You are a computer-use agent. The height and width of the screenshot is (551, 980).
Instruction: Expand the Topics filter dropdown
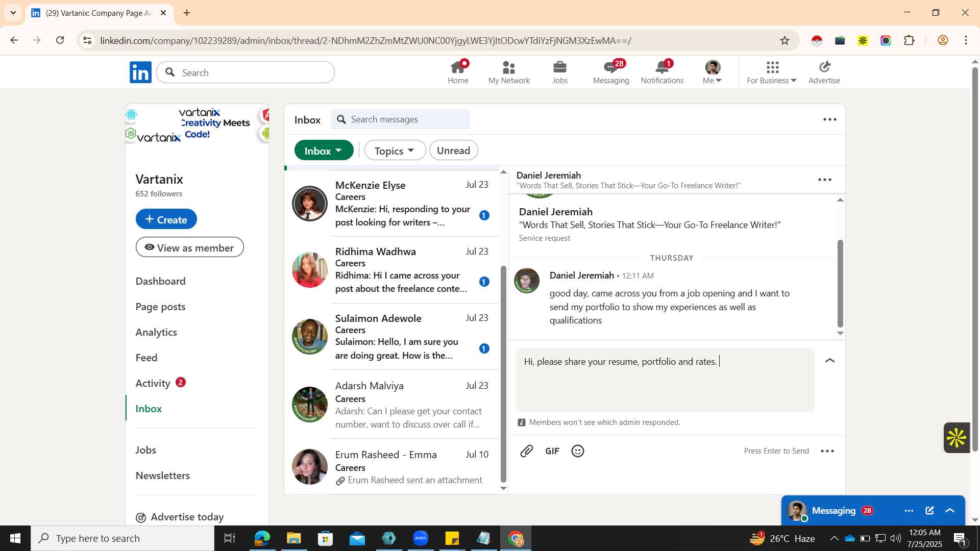pyautogui.click(x=395, y=151)
